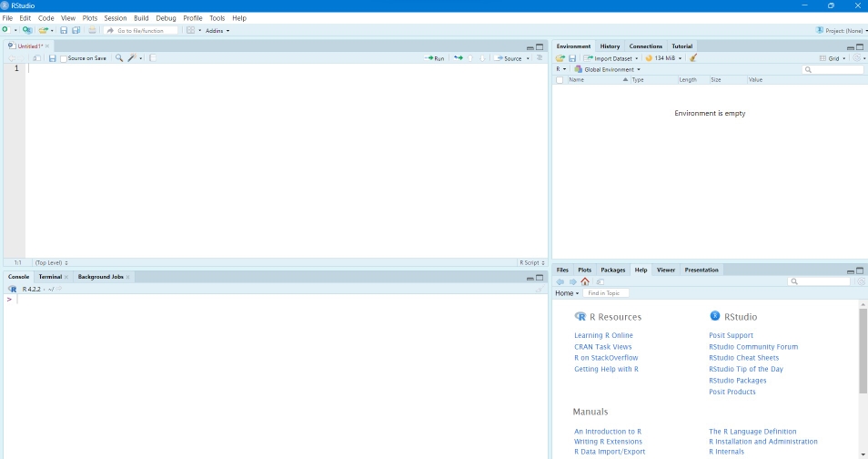
Task: Clear environment objects with the broom icon
Action: [693, 57]
